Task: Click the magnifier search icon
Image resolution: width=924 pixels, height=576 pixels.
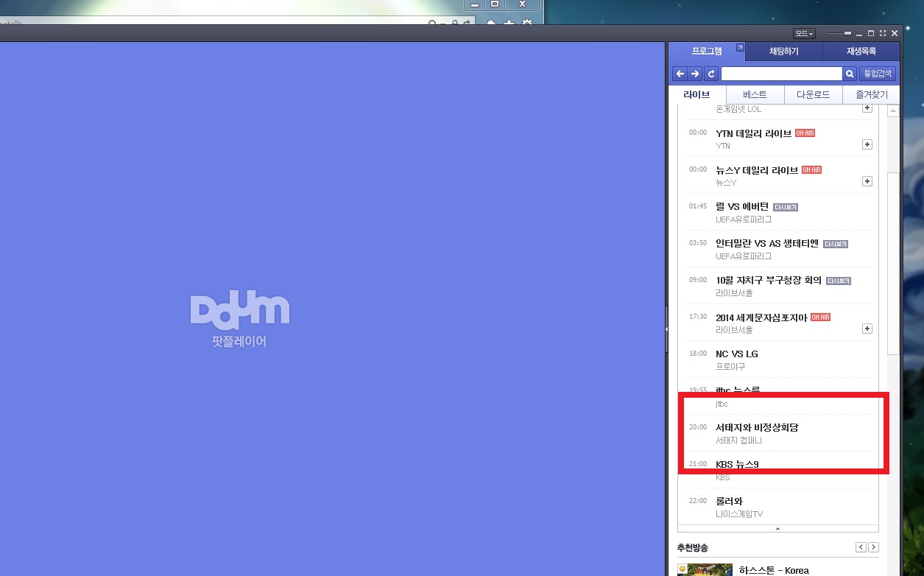Action: (x=850, y=74)
